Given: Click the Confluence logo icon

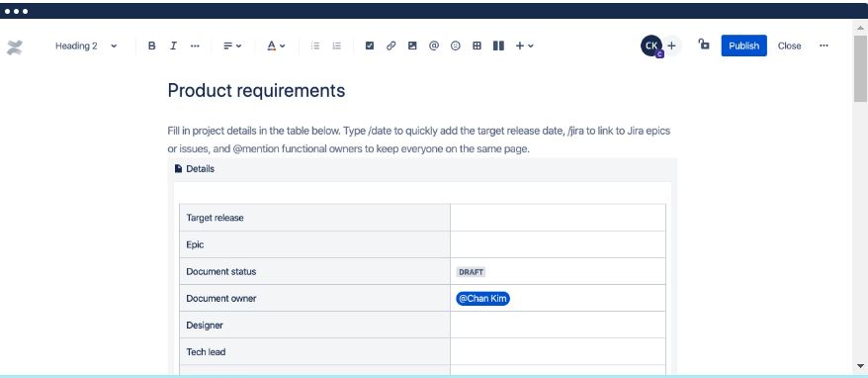Looking at the screenshot, I should click(x=15, y=47).
